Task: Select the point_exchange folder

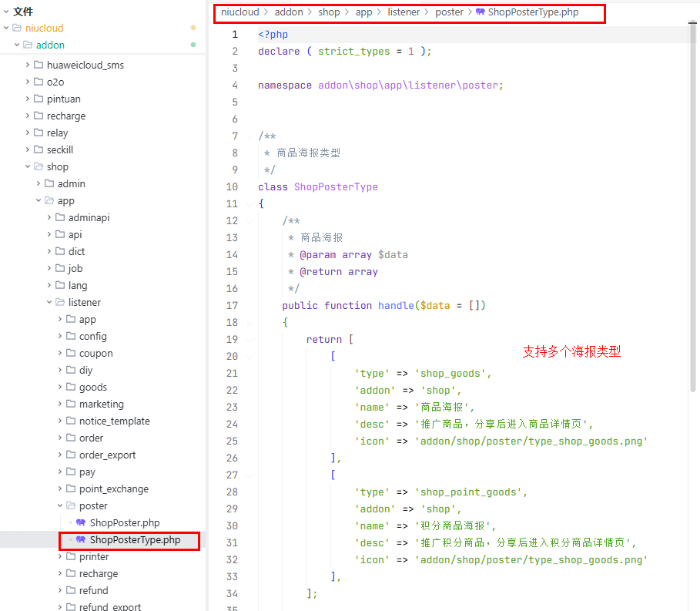Action: pyautogui.click(x=114, y=488)
